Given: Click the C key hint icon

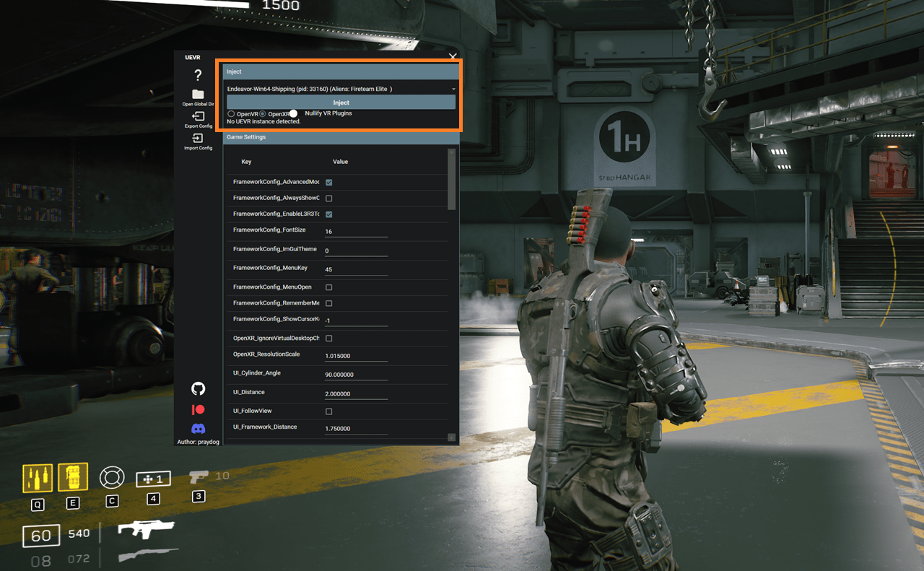Looking at the screenshot, I should pyautogui.click(x=112, y=501).
